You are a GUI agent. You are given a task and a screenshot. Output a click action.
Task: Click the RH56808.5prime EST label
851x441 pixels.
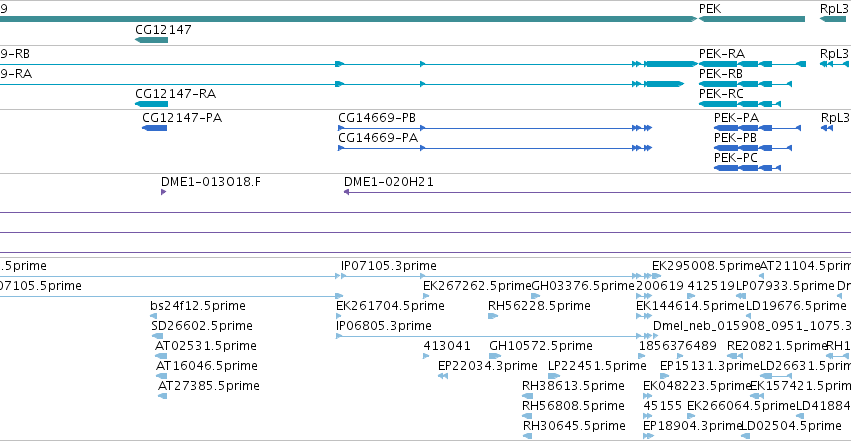pyautogui.click(x=573, y=406)
